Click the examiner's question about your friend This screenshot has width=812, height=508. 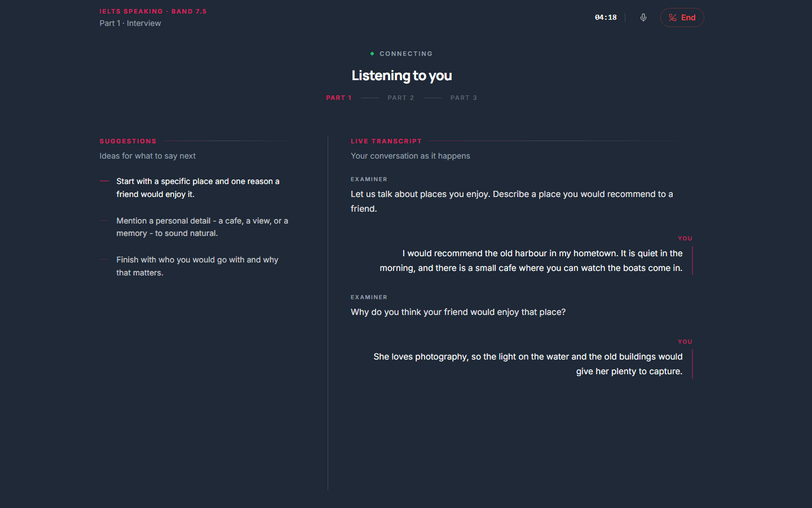pyautogui.click(x=458, y=312)
